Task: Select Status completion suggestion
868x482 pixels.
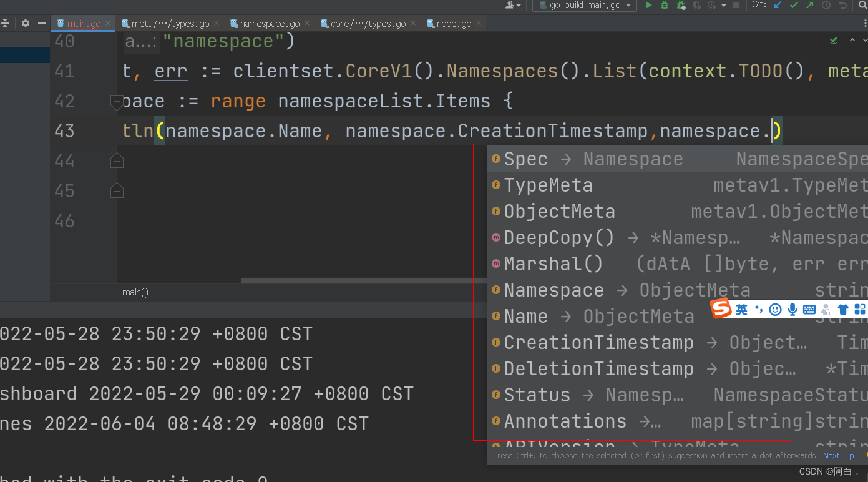Action: (678, 395)
